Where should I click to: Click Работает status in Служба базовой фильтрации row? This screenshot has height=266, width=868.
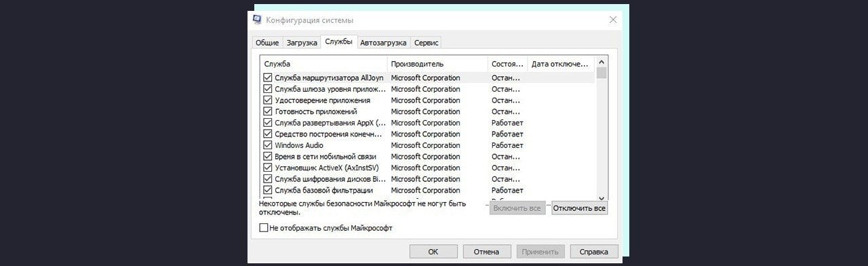(x=507, y=191)
